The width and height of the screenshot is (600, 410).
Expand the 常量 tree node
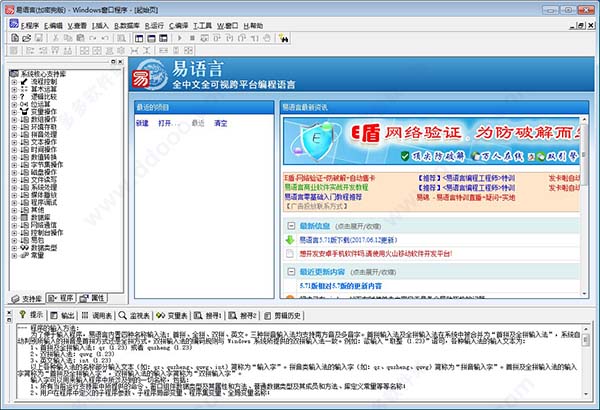click(14, 255)
